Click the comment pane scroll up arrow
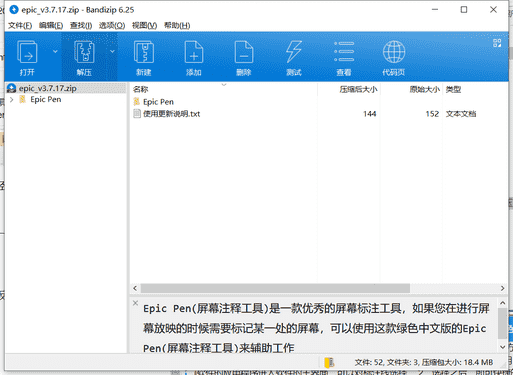513x375 pixels. coord(502,303)
